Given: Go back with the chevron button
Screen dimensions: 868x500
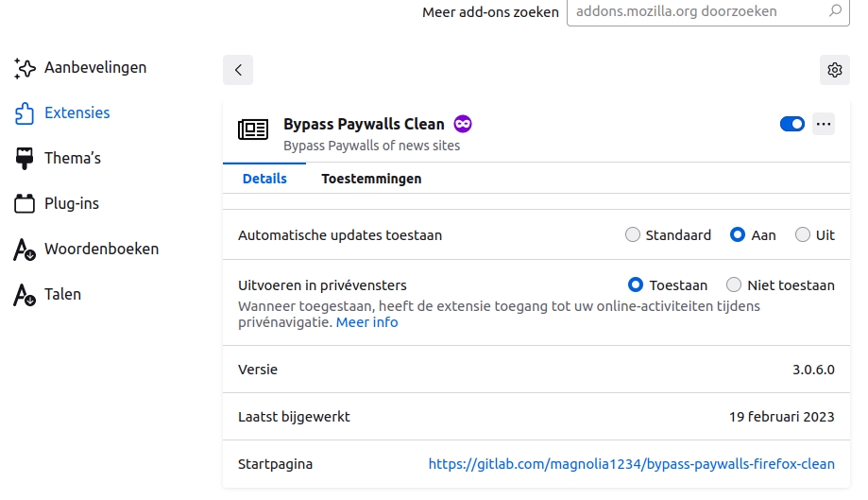Looking at the screenshot, I should 238,70.
